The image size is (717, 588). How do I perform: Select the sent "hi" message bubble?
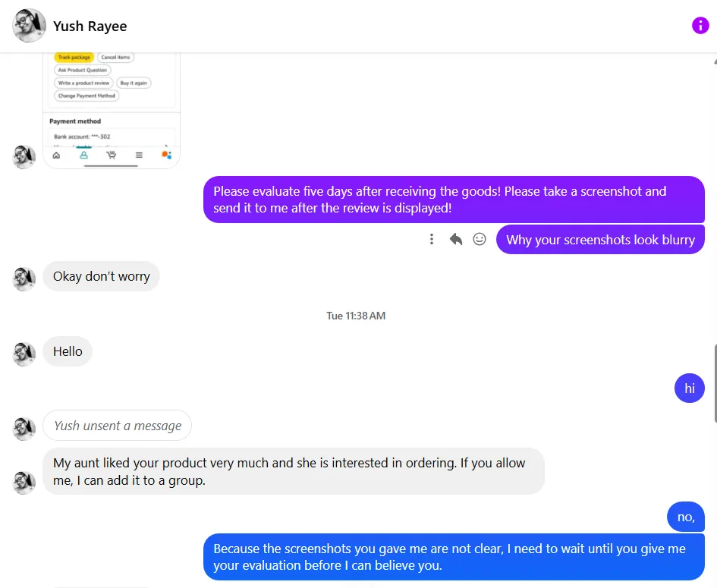[689, 388]
